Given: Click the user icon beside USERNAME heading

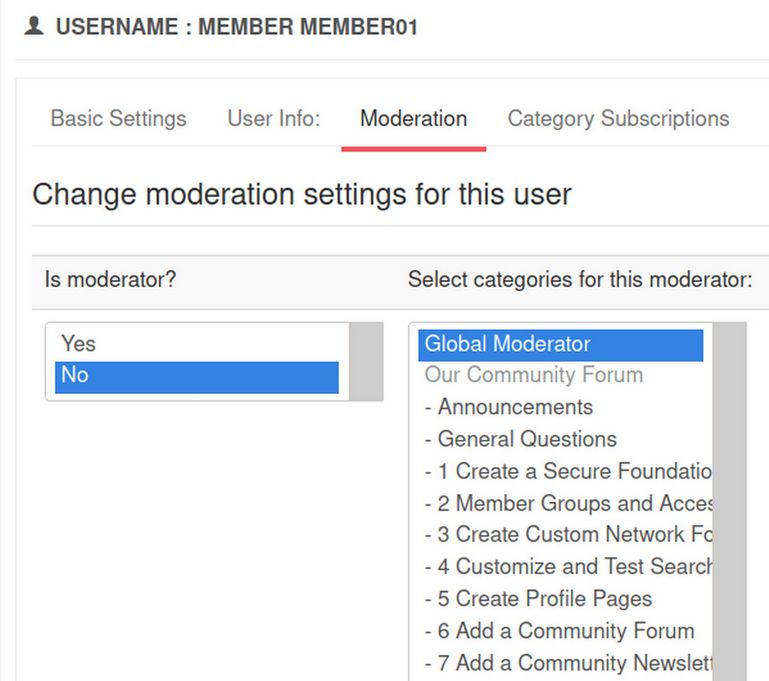Looking at the screenshot, I should coord(34,27).
